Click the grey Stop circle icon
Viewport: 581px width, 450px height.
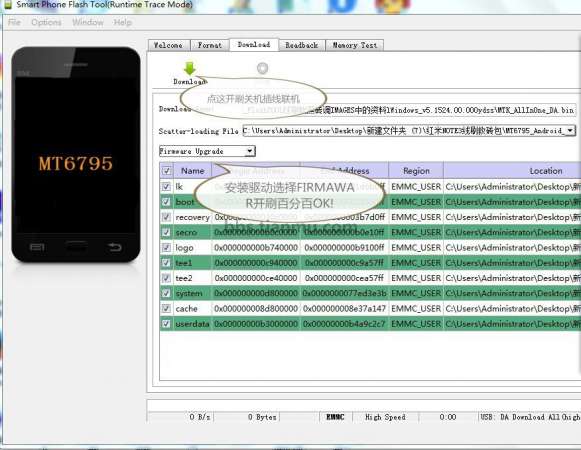coord(262,68)
